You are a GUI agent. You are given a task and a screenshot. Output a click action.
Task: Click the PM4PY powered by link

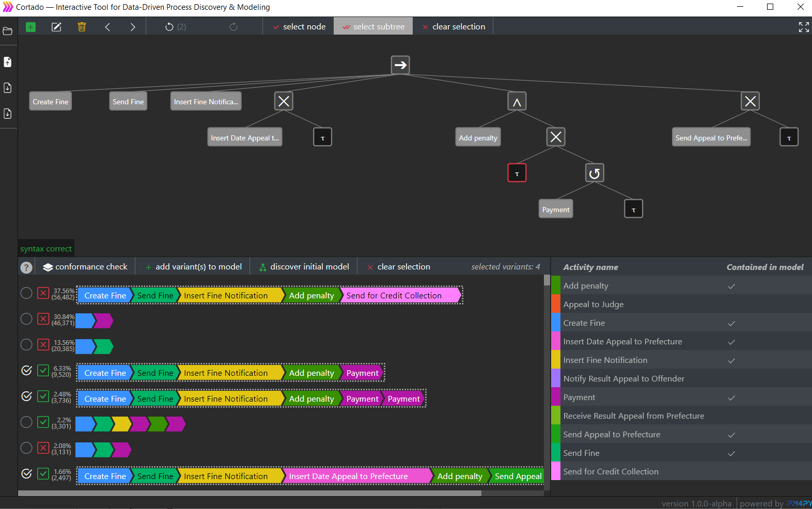[x=799, y=504]
